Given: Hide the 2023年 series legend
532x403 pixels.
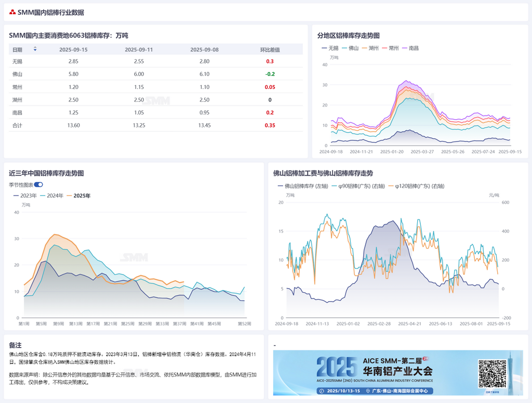Looking at the screenshot, I should (25, 196).
